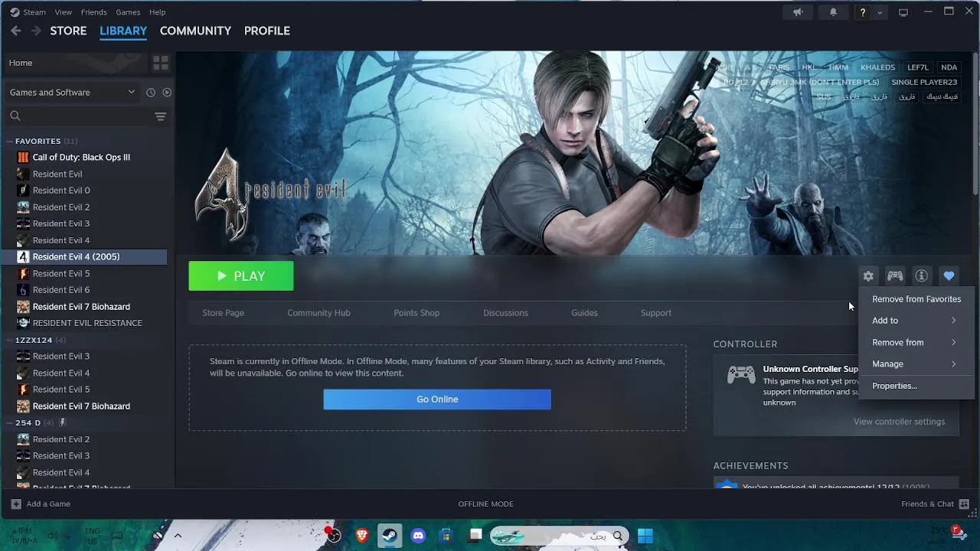980x551 pixels.
Task: Open the Friends menu
Action: [x=94, y=12]
